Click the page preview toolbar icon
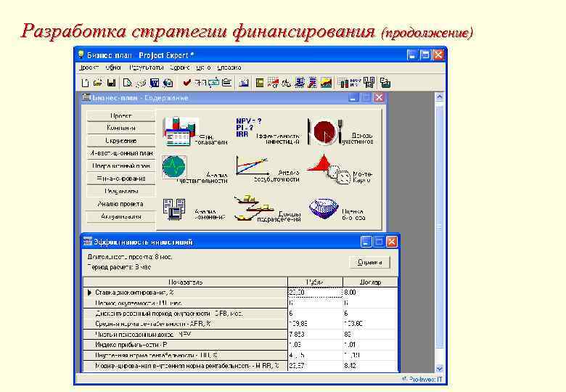 (x=127, y=83)
